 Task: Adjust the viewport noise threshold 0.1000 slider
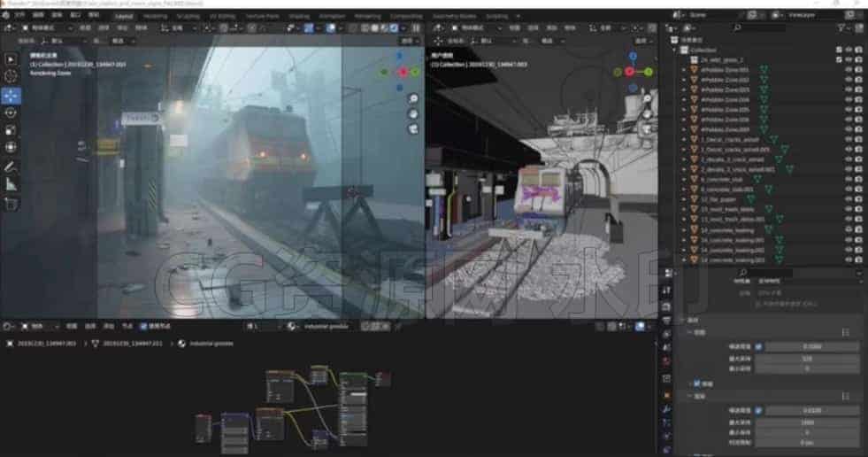(811, 347)
